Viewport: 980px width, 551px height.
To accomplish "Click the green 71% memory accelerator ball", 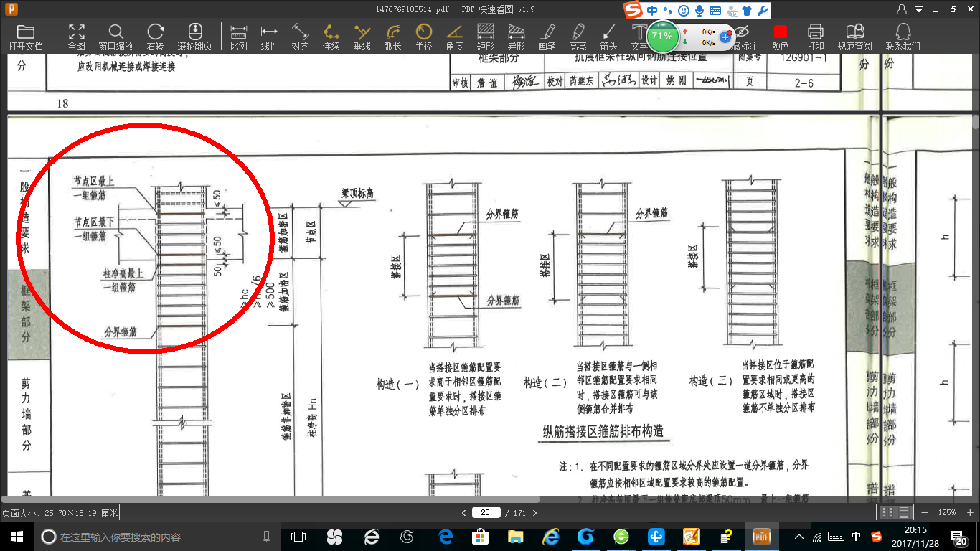I will point(661,36).
